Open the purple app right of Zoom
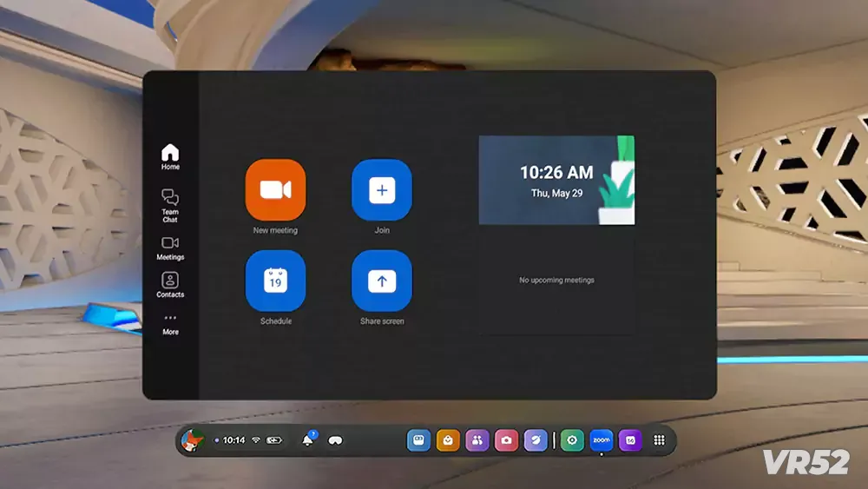 (x=630, y=440)
